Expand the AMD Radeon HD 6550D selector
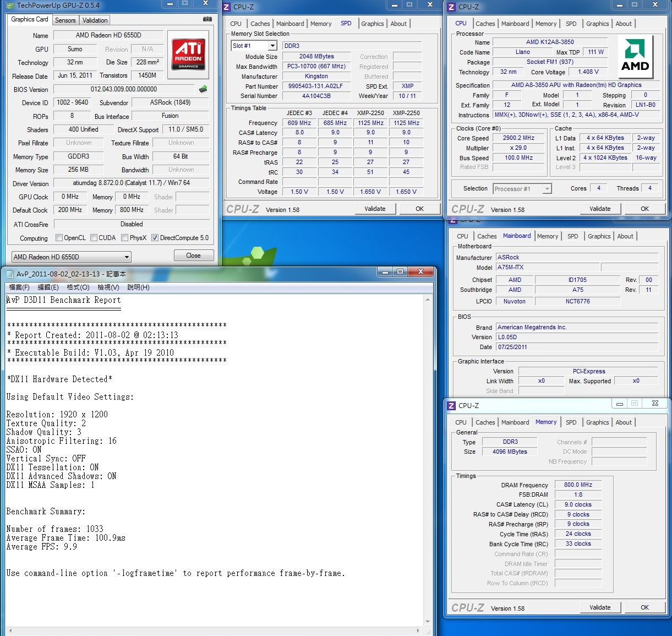 coord(127,257)
